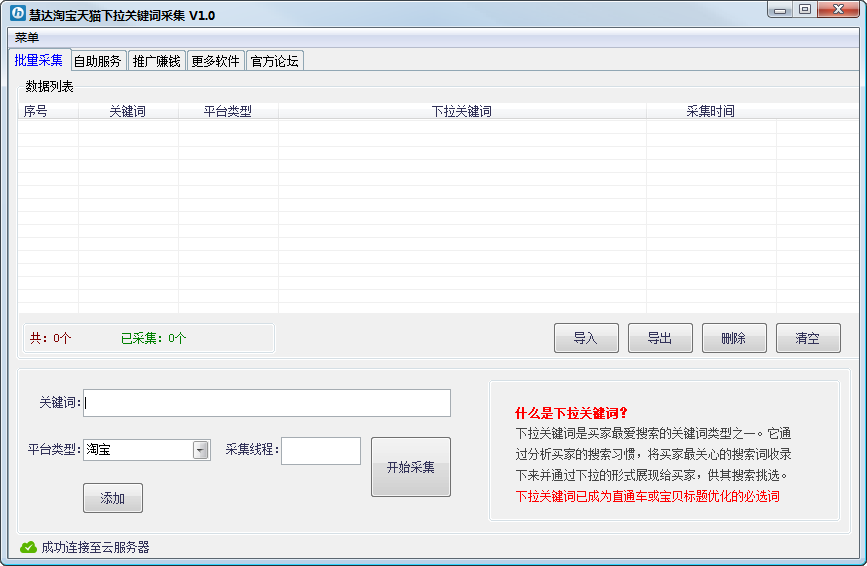This screenshot has height=566, width=867.
Task: Go to the 推广赚钱 tab
Action: 156,61
